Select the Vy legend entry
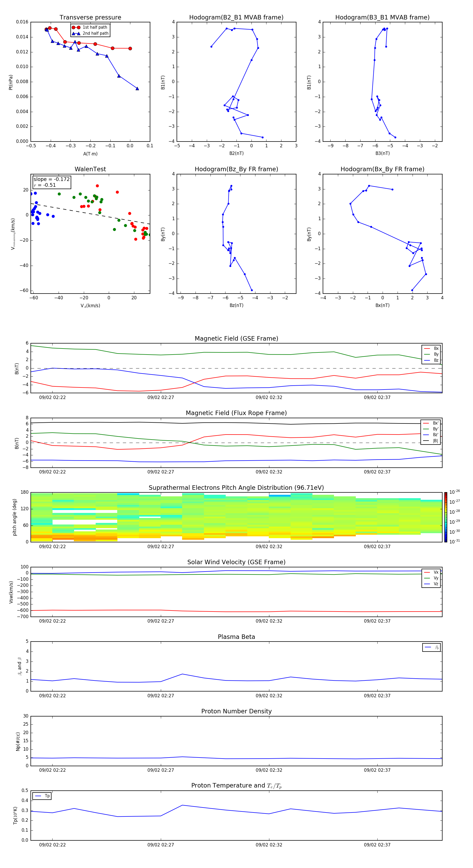Screen dimensions: 473x868 pos(431,578)
